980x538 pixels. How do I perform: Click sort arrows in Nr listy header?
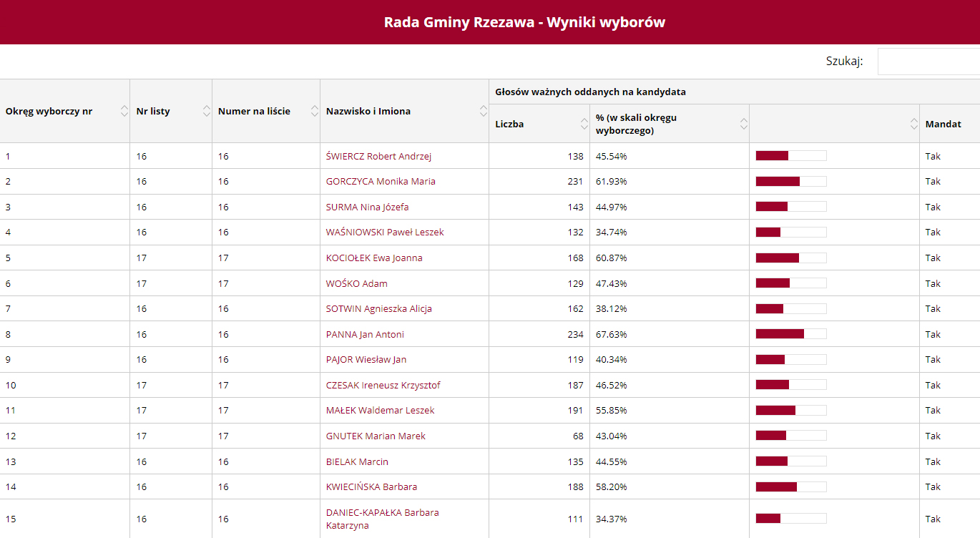(207, 111)
